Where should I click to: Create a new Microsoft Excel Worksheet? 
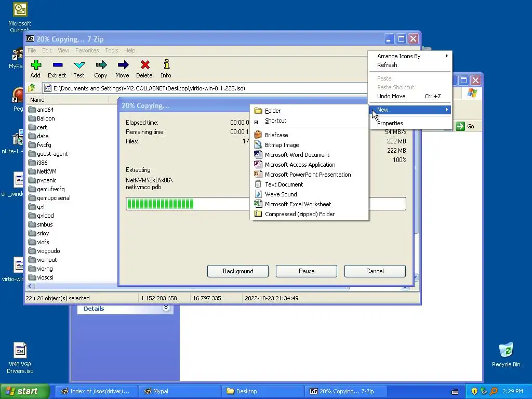coord(309,204)
